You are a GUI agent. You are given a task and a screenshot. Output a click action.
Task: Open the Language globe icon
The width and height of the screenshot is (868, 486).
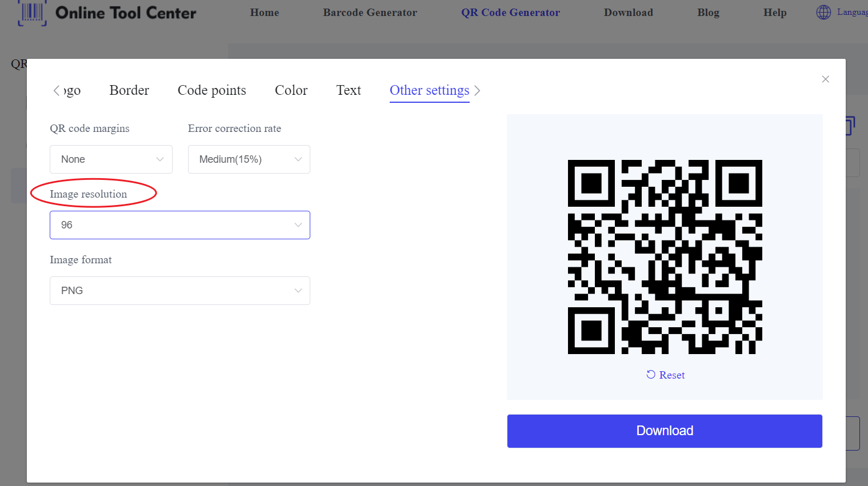coord(823,12)
